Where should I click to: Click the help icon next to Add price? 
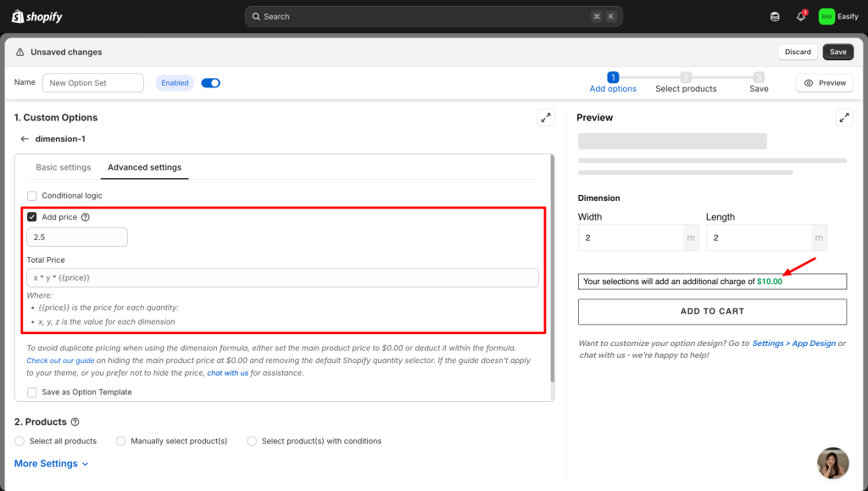(x=86, y=217)
